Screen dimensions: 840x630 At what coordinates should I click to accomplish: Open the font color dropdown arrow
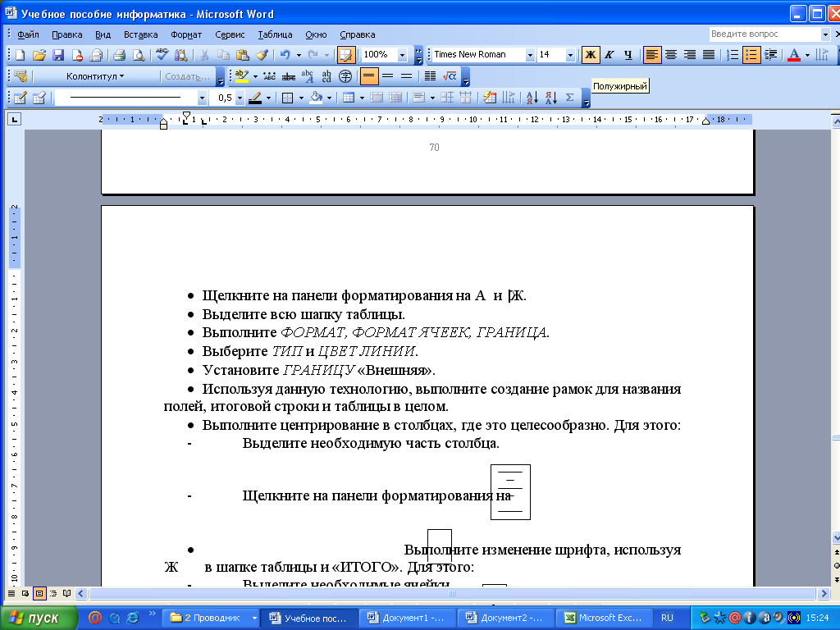pyautogui.click(x=807, y=55)
